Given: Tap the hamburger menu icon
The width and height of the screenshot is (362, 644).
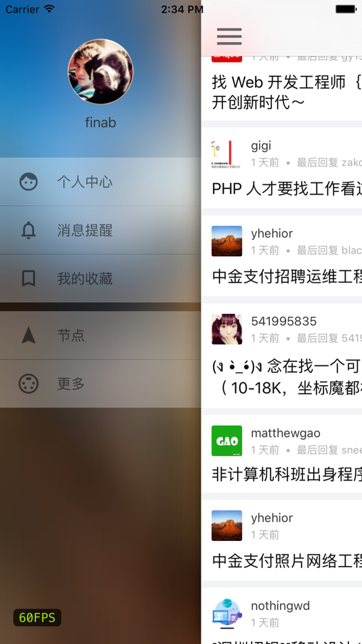Looking at the screenshot, I should click(x=229, y=36).
